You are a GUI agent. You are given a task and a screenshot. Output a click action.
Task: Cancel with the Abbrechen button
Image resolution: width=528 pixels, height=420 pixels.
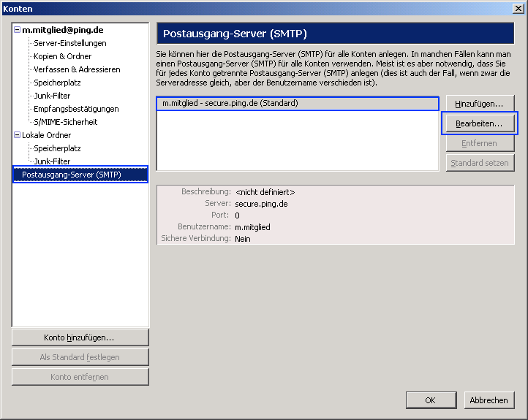click(x=489, y=400)
